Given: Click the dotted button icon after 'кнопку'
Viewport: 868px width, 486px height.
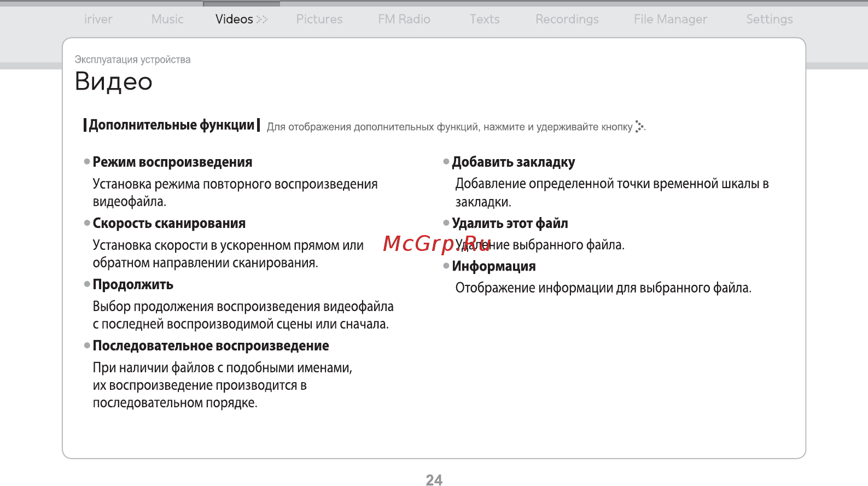Looking at the screenshot, I should click(x=639, y=126).
